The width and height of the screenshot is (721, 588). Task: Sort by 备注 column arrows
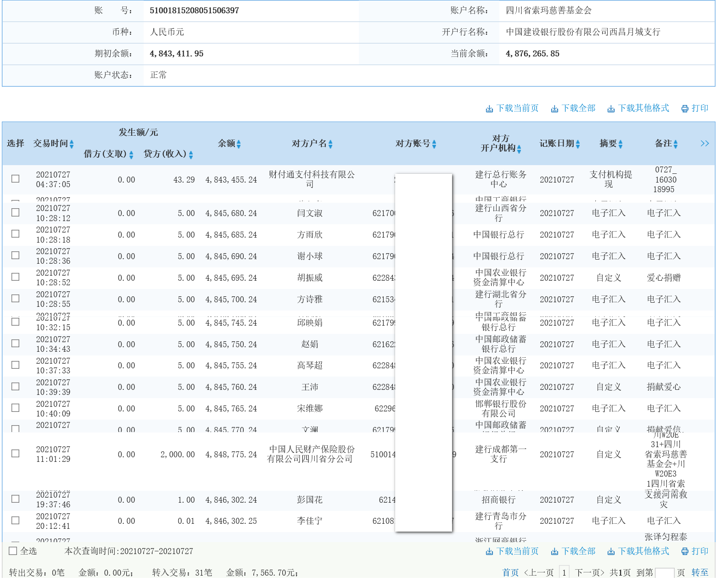(x=676, y=144)
